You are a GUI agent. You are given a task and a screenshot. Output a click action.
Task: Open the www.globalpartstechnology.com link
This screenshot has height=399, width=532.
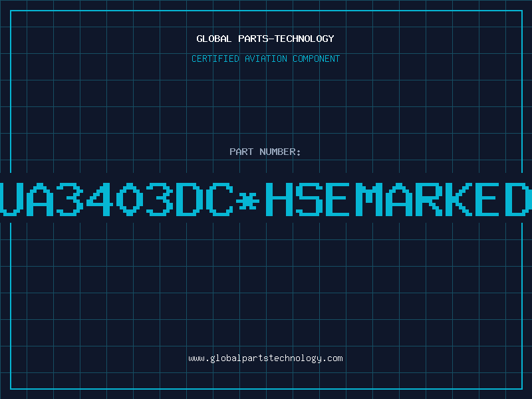pos(265,358)
